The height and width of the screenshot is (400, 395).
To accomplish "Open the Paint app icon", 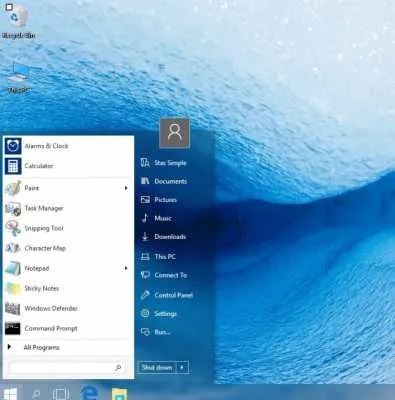I will [13, 188].
